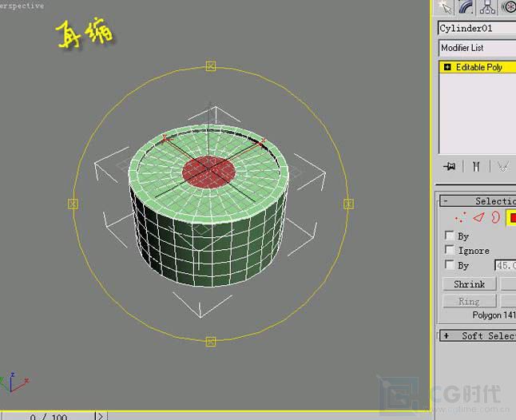Viewport: 516px width, 420px height.
Task: Expand the Soft Selection rollout
Action: [x=445, y=335]
